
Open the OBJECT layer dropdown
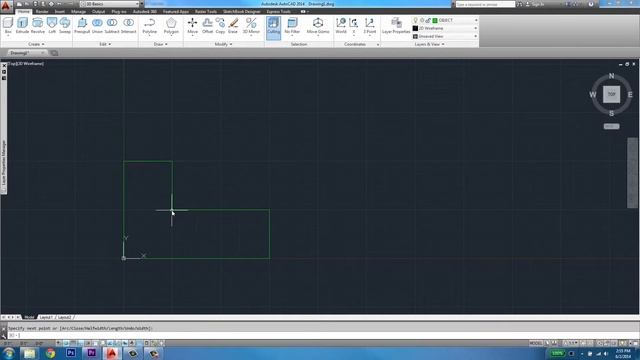(445, 20)
